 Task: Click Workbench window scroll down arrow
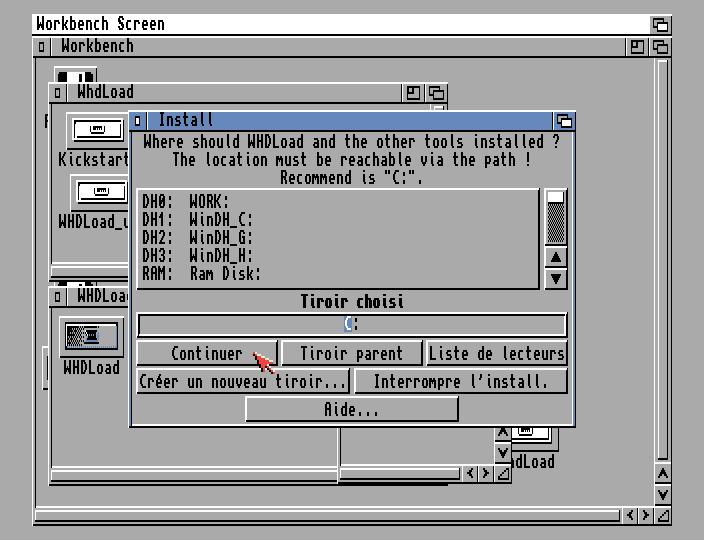(663, 495)
